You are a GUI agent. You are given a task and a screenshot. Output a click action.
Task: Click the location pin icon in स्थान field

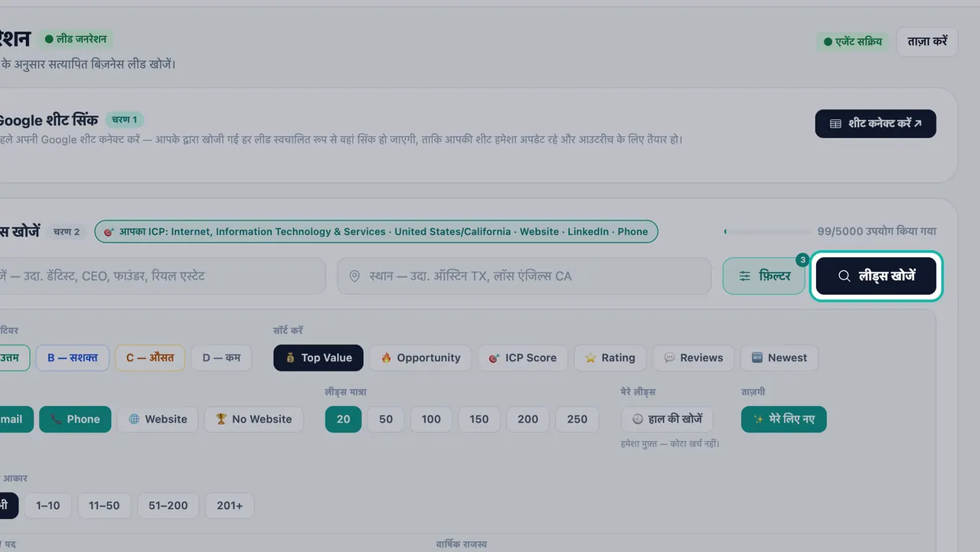(354, 276)
